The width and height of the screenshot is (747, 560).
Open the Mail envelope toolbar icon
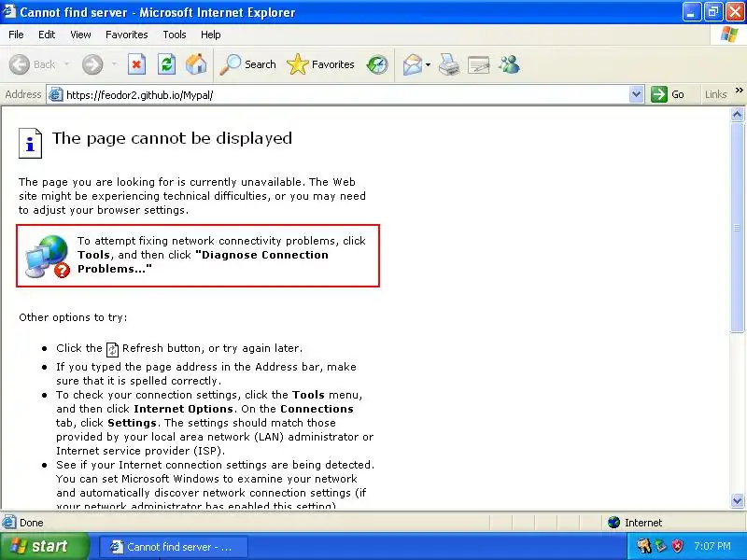coord(412,64)
